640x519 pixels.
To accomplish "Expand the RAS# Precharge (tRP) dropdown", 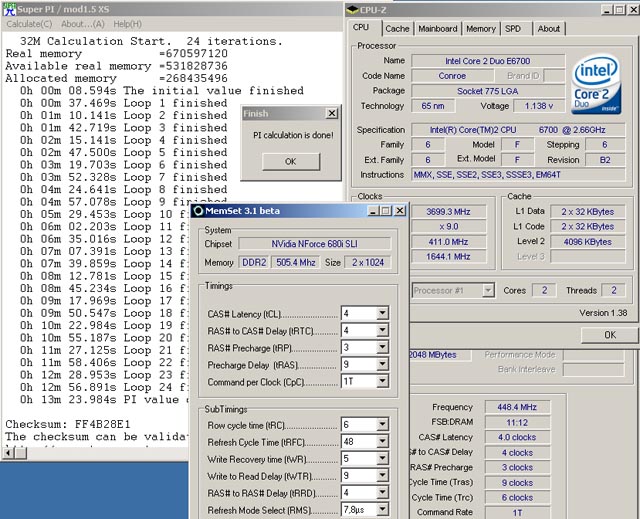I will 382,347.
